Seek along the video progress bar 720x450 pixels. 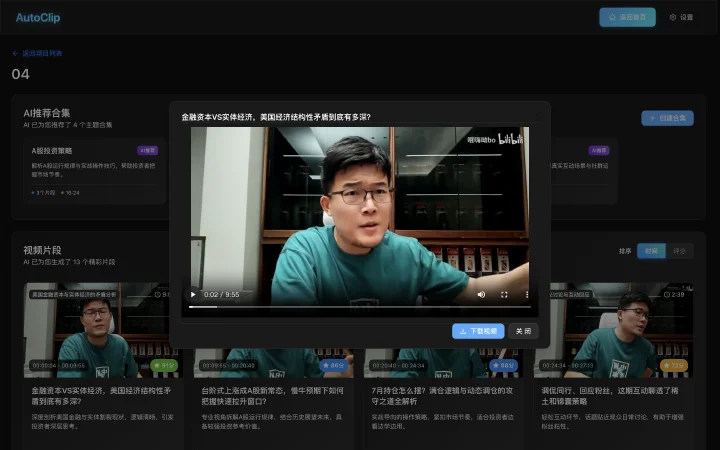click(360, 307)
